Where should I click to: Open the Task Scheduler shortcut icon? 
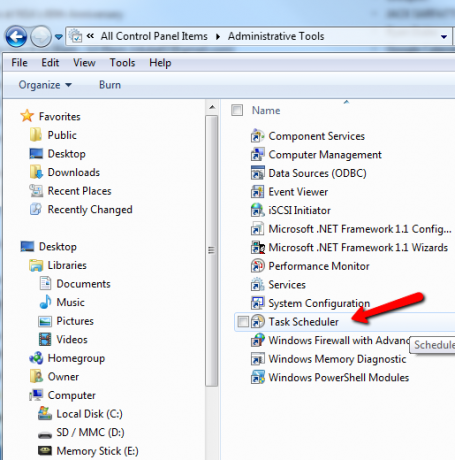coord(258,322)
